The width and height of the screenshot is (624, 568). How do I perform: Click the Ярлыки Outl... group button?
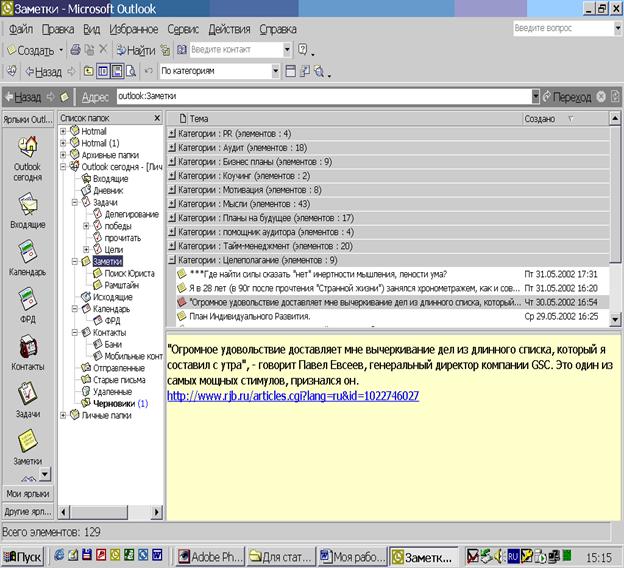28,119
